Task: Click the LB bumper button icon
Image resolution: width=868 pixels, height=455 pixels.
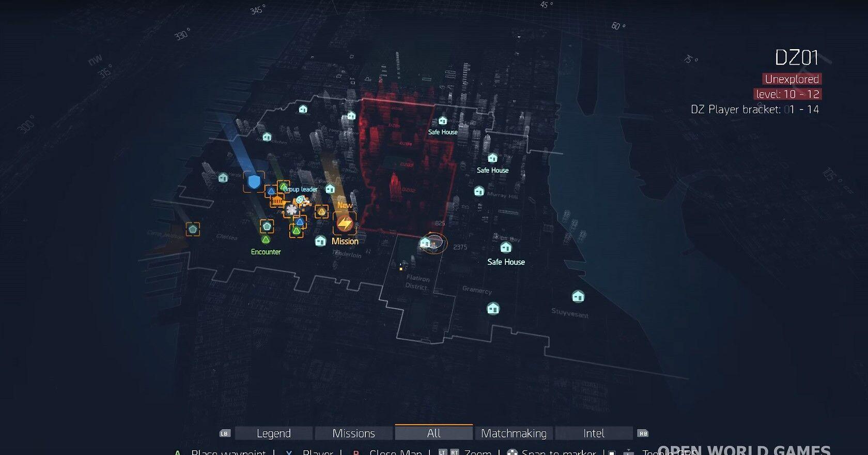Action: [x=224, y=433]
